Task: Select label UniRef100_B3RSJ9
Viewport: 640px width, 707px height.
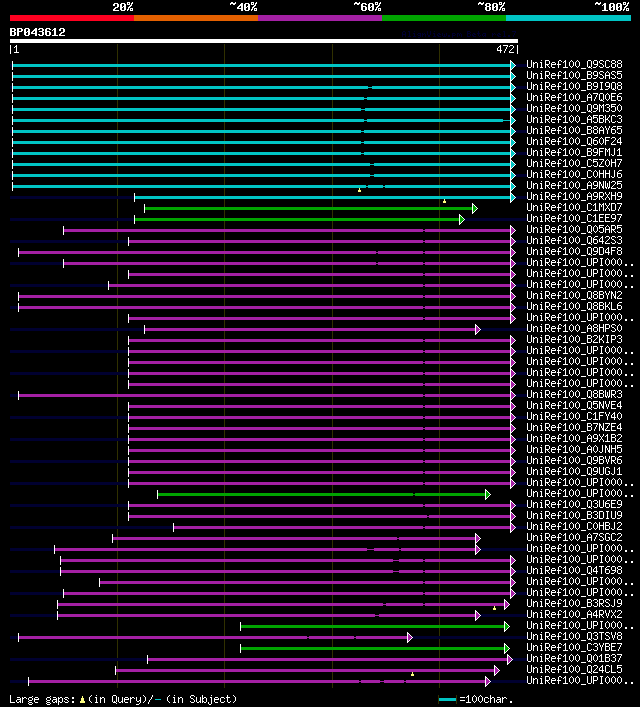Action: pyautogui.click(x=574, y=603)
